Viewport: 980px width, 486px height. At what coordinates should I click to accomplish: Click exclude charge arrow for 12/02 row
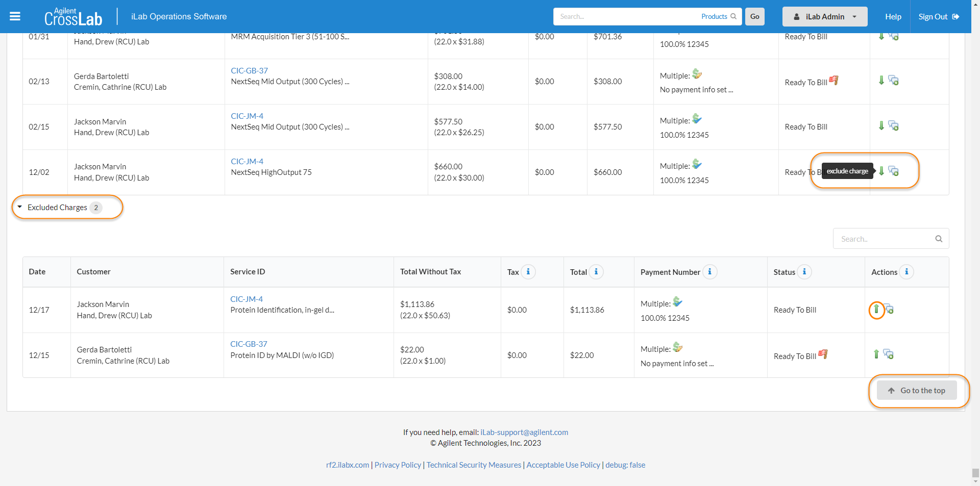pos(881,171)
